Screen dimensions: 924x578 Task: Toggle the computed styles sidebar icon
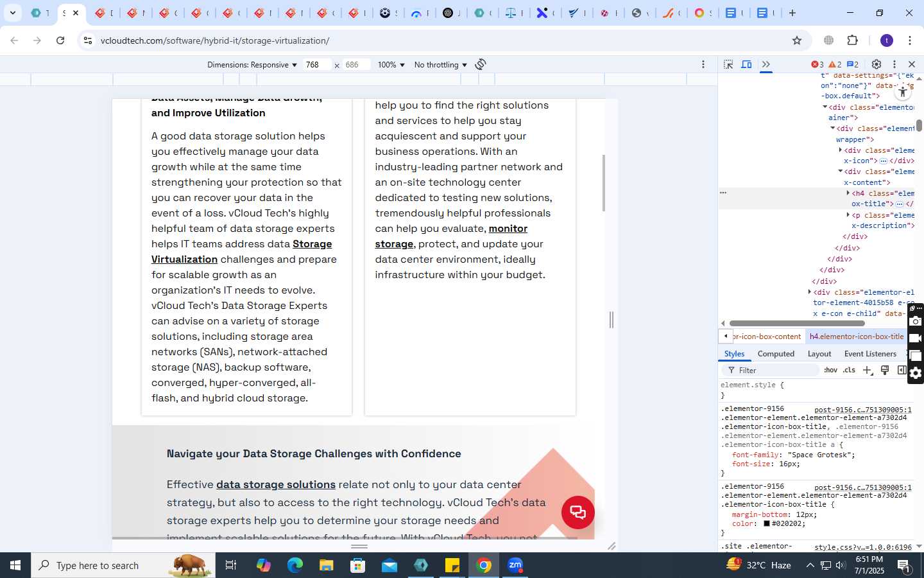coord(902,370)
